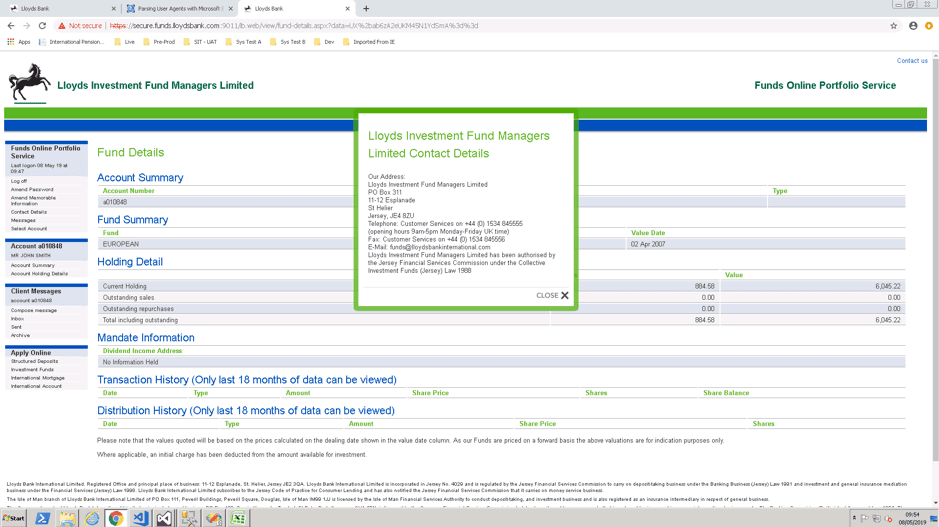The image size is (939, 527).
Task: Click the orange Chrome update icon
Action: point(929,26)
